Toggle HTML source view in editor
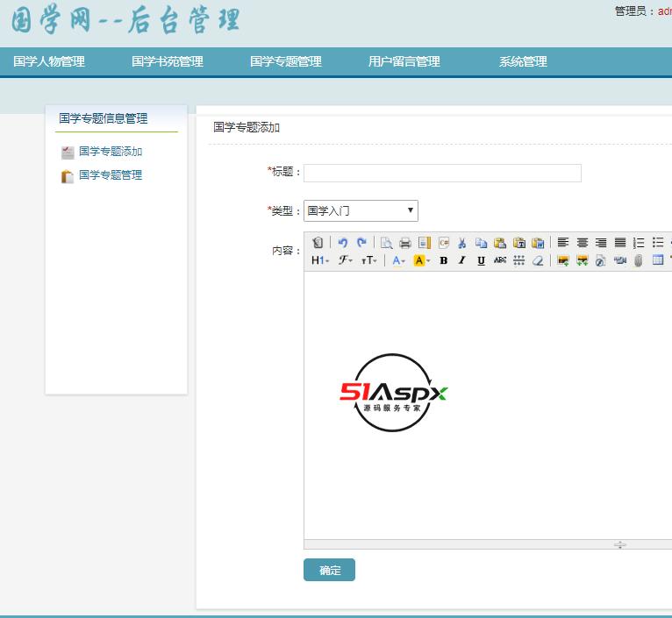Screen dimensions: 672x618 coord(318,243)
